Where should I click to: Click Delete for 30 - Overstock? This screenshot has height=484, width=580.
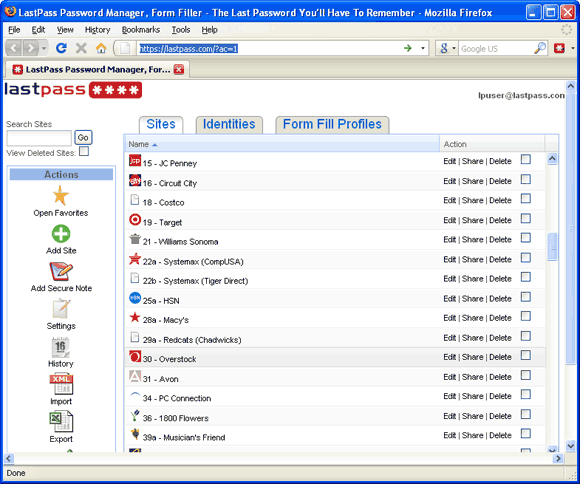tap(500, 357)
